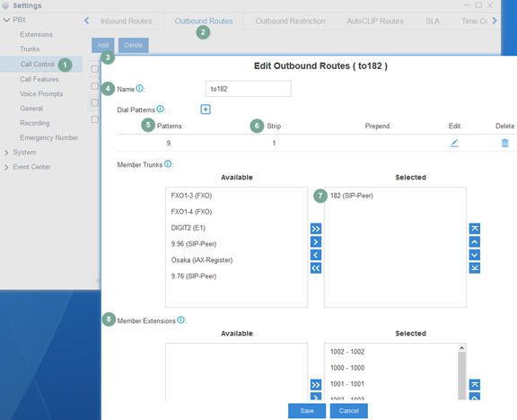This screenshot has height=420, width=517.
Task: Tick the first route checkbox in the list
Action: tap(94, 69)
